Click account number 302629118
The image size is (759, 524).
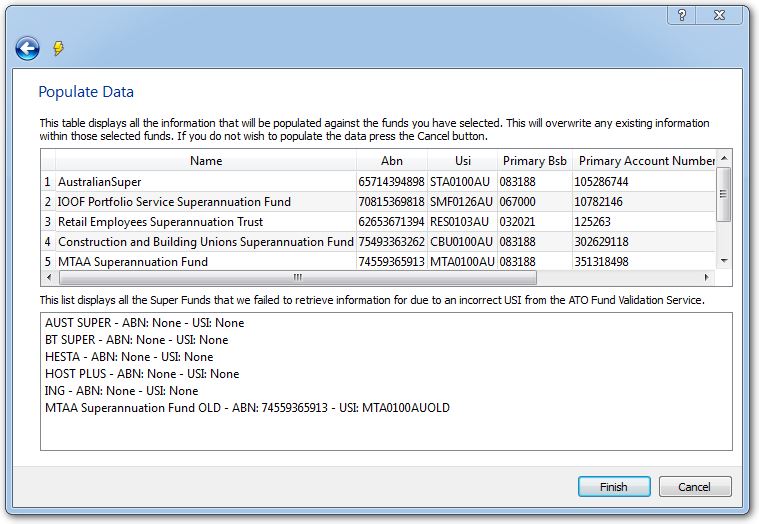pyautogui.click(x=644, y=241)
